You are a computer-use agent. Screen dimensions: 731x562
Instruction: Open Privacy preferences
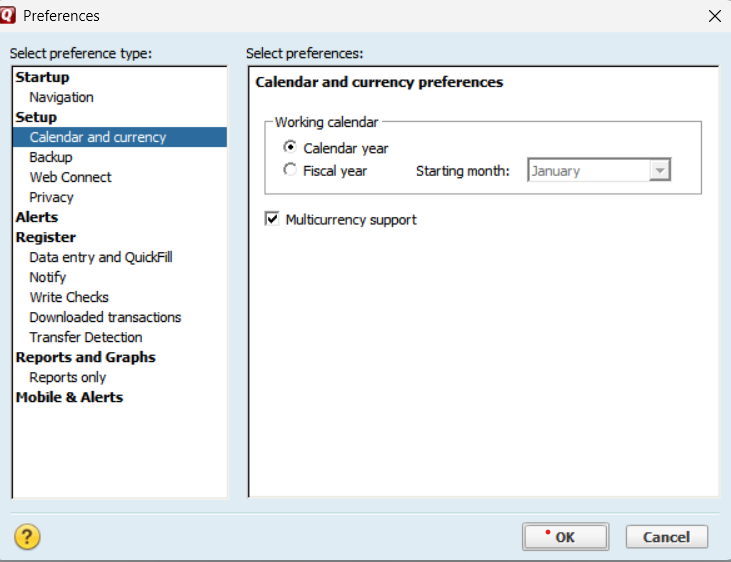click(x=51, y=197)
